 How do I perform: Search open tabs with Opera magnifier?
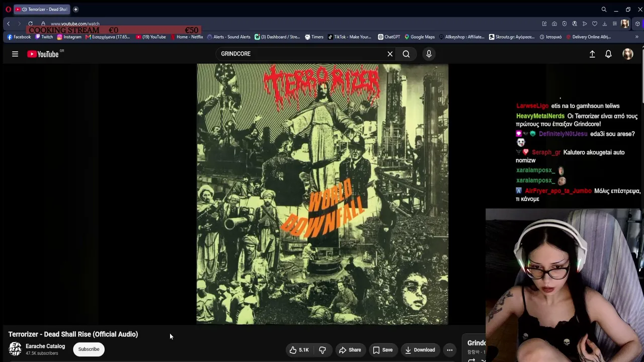[x=604, y=9]
